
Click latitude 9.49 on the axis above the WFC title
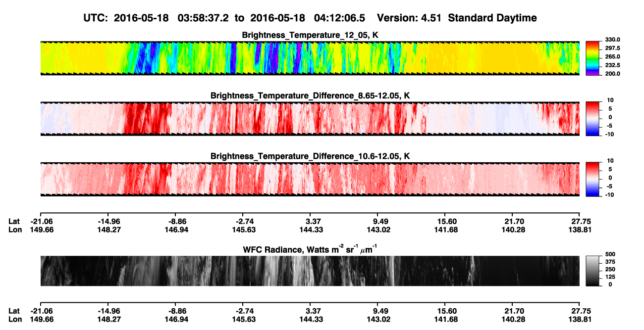378,221
